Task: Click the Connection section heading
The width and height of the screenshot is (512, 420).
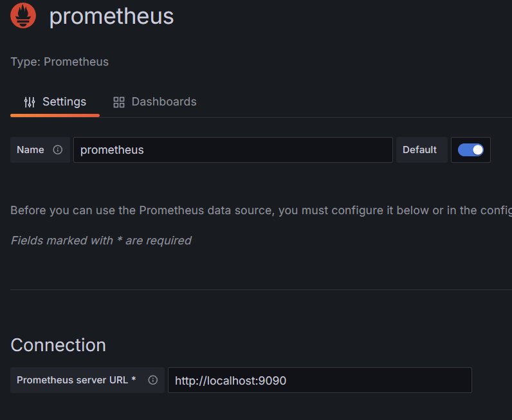Action: 58,345
